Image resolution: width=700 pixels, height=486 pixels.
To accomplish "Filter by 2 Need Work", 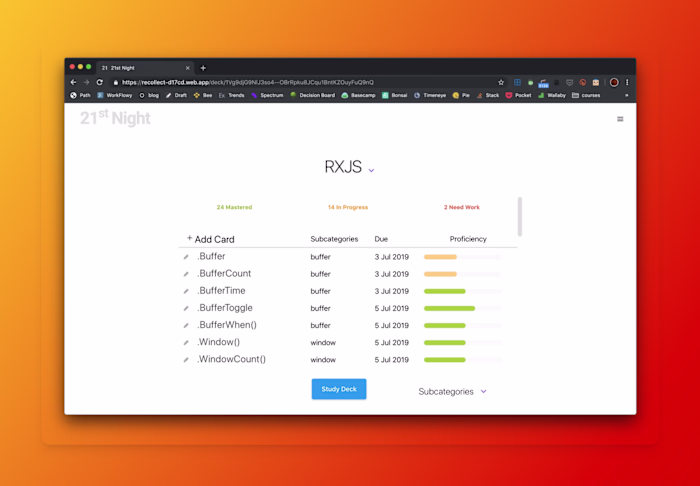I will (x=462, y=207).
